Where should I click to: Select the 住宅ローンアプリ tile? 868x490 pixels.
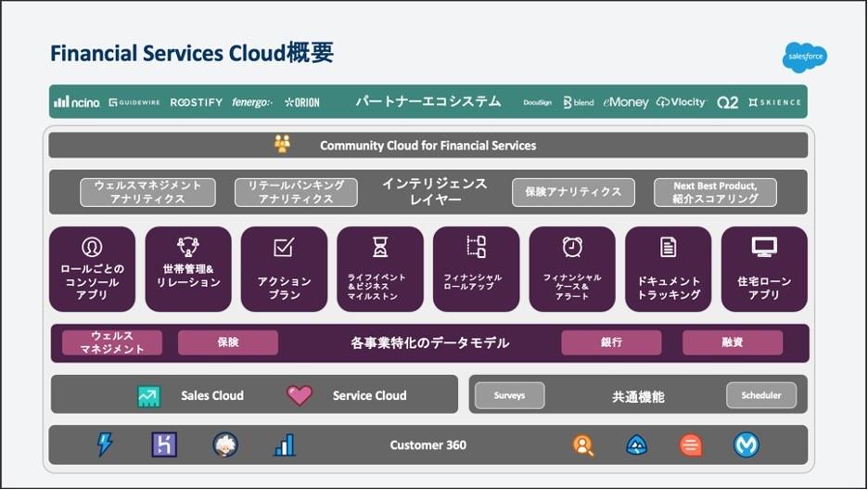[x=764, y=269]
